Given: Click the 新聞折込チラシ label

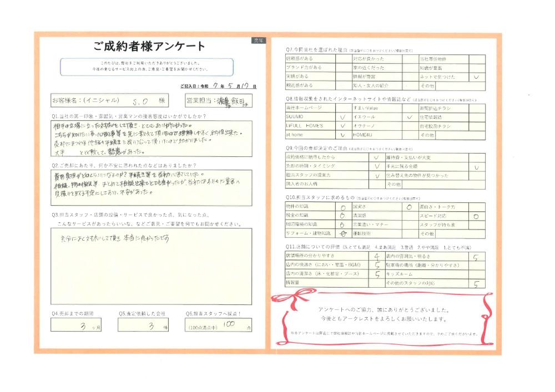Looking at the screenshot, I should tap(435, 108).
